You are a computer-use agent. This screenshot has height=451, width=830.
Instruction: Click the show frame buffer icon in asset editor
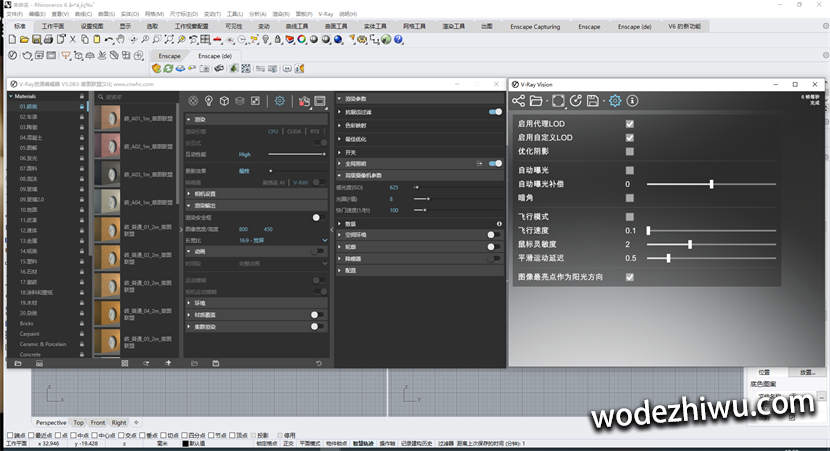tap(320, 101)
